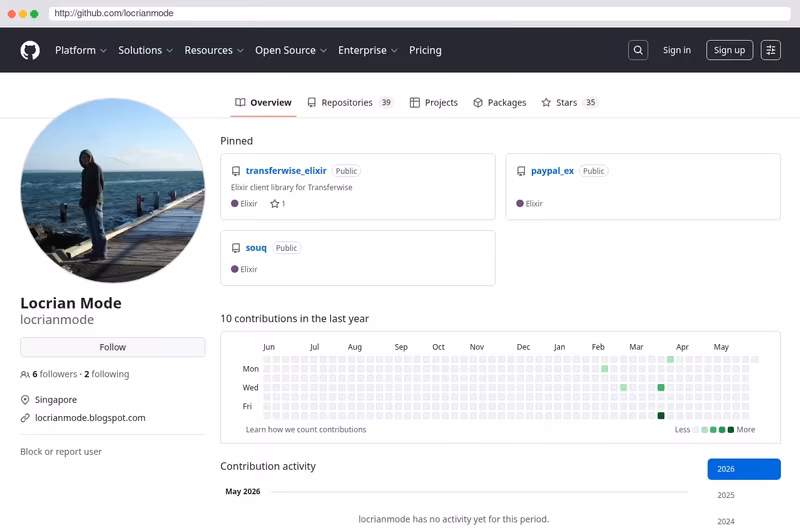Image resolution: width=800 pixels, height=528 pixels.
Task: Click the Elixir label on souq card
Action: pos(249,269)
